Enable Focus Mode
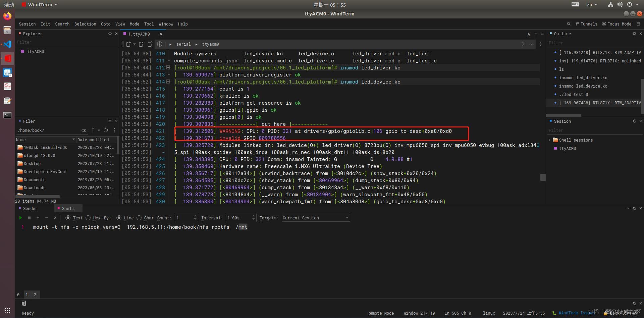Screen dimensions: 644x318 (x=617, y=24)
